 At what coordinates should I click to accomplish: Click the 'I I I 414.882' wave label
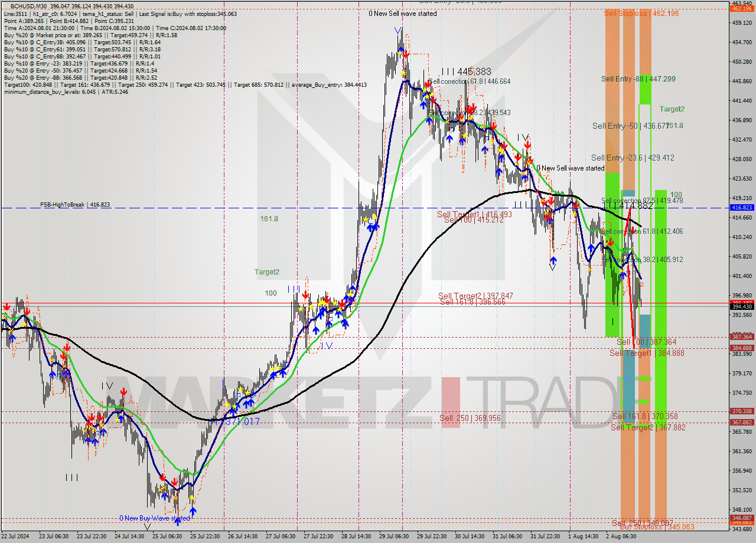(628, 206)
